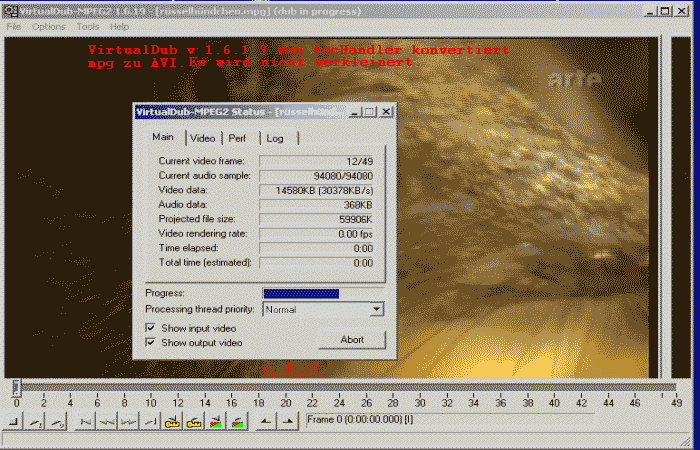
Task: Uncheck Show input video
Action: pyautogui.click(x=151, y=327)
